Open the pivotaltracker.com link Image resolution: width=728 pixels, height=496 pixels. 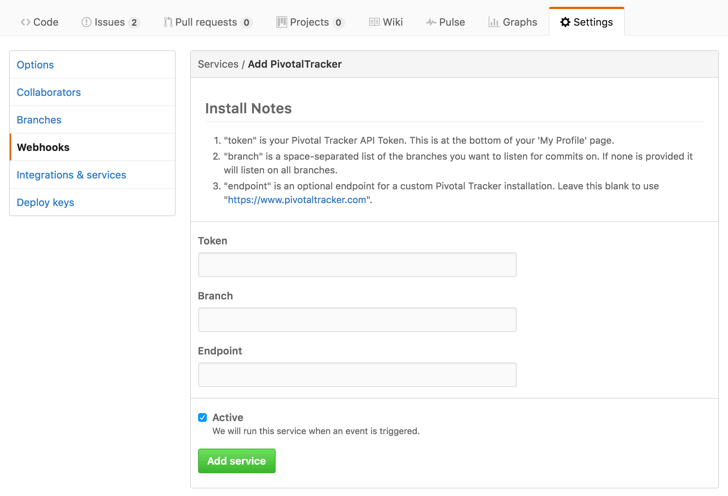[297, 200]
